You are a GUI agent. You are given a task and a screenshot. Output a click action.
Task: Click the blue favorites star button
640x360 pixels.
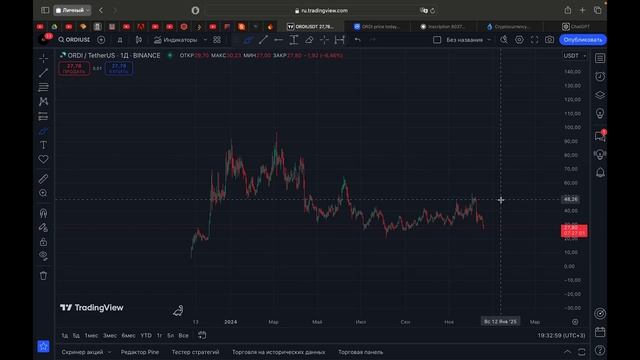(43, 347)
